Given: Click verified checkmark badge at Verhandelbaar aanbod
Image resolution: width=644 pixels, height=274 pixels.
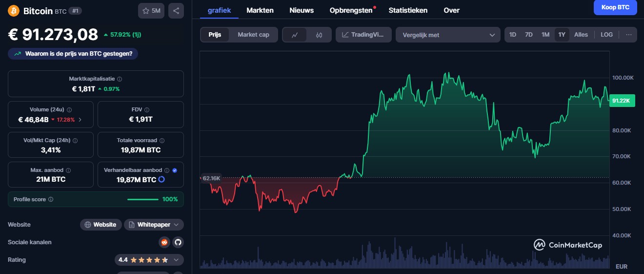Looking at the screenshot, I should pyautogui.click(x=175, y=170).
